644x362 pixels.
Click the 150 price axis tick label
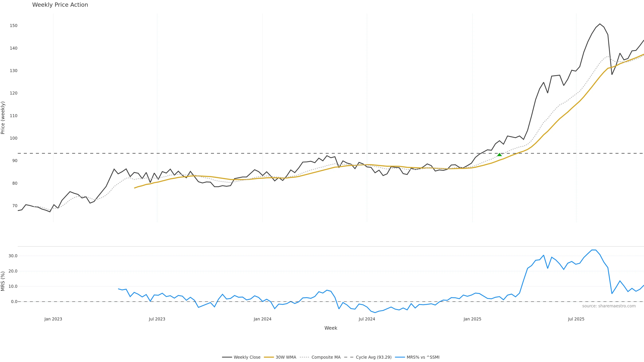(x=13, y=26)
